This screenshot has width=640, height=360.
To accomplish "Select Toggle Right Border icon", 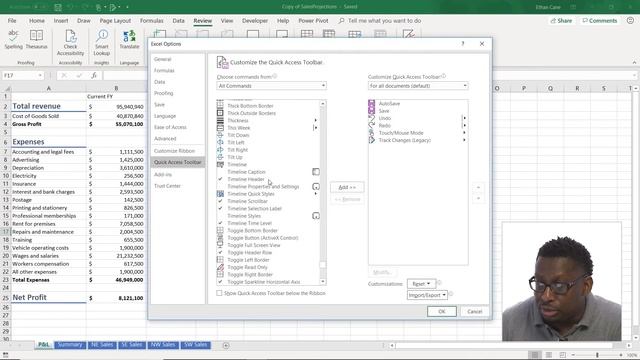I will [x=220, y=275].
